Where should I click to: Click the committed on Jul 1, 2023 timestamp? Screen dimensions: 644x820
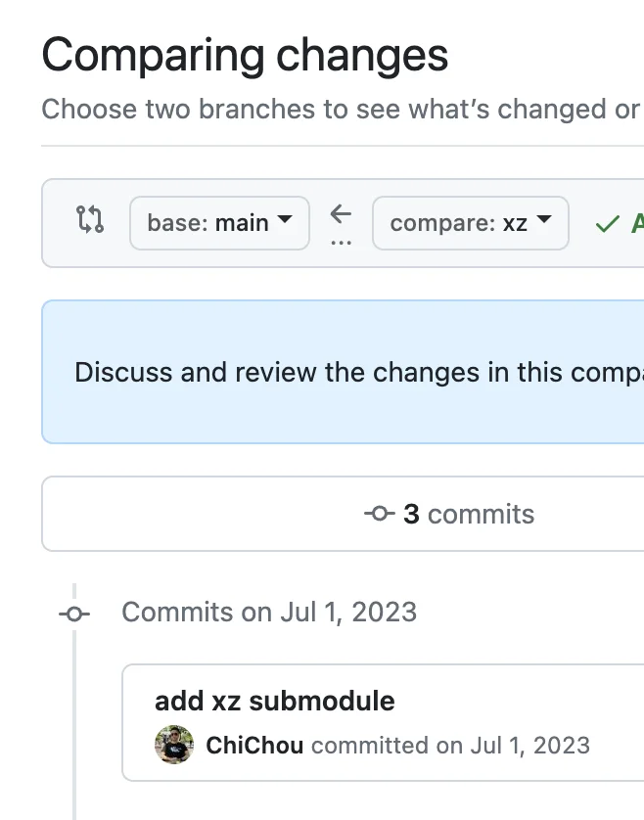pos(450,746)
